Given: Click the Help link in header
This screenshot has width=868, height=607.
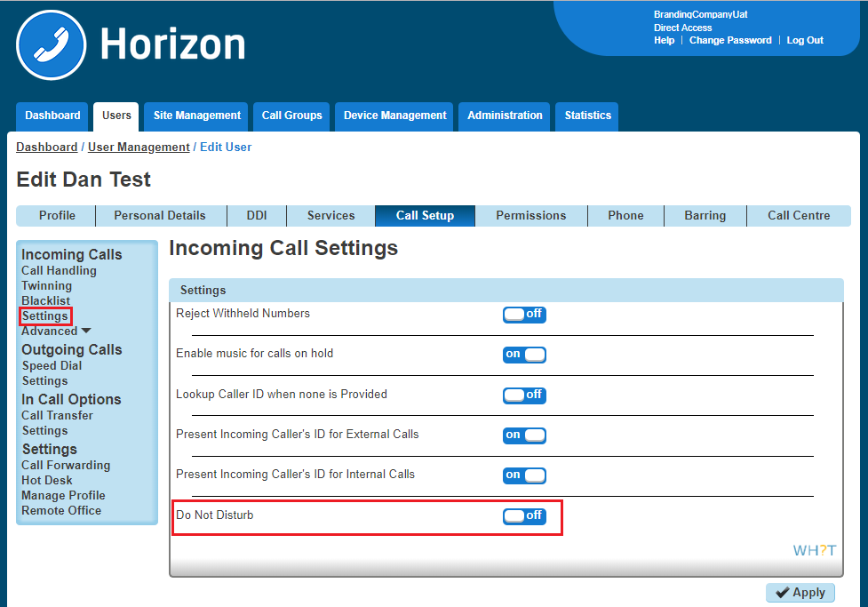Looking at the screenshot, I should click(664, 40).
